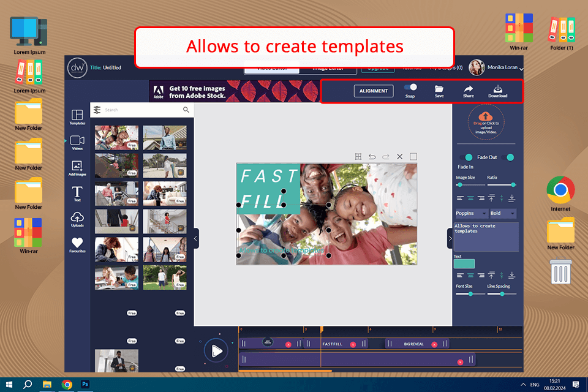Open the Poppins font dropdown
The width and height of the screenshot is (588, 392).
(472, 213)
